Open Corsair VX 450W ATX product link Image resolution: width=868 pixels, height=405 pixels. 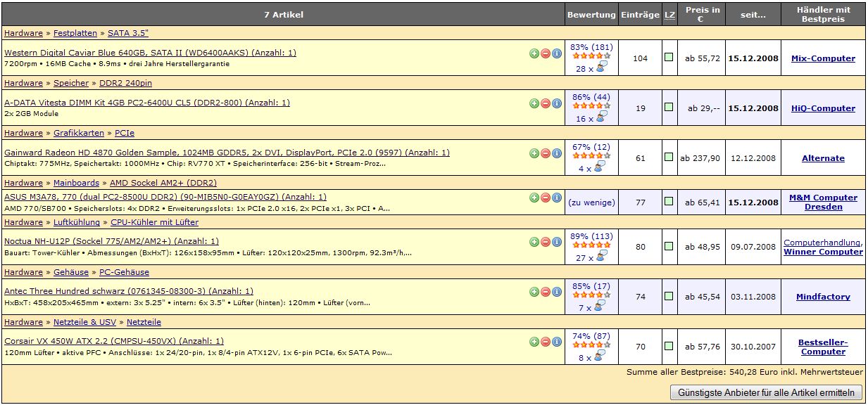click(114, 341)
